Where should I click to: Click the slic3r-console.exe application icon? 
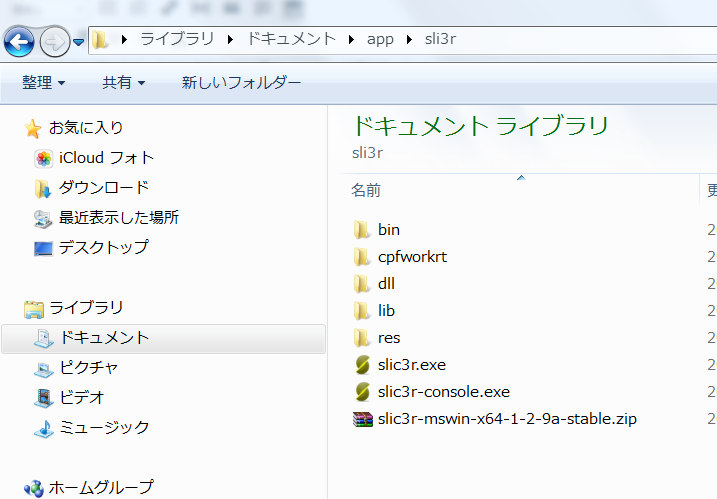coord(362,392)
